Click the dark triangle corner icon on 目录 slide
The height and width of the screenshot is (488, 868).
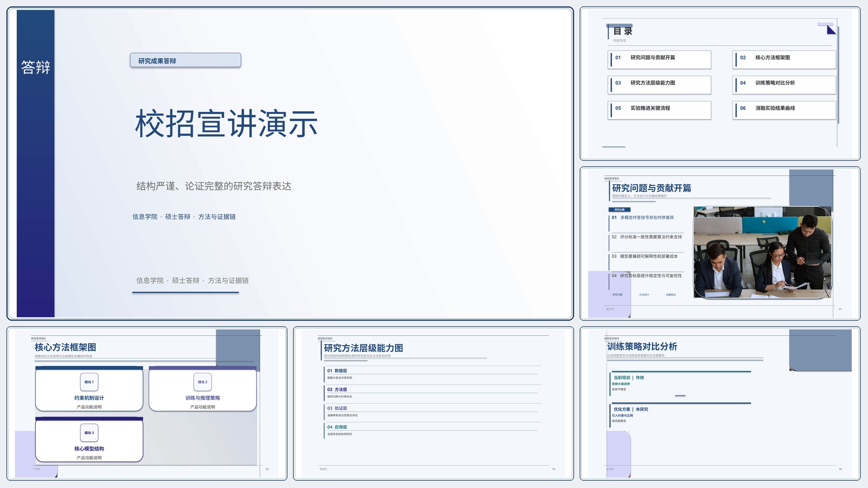[831, 30]
